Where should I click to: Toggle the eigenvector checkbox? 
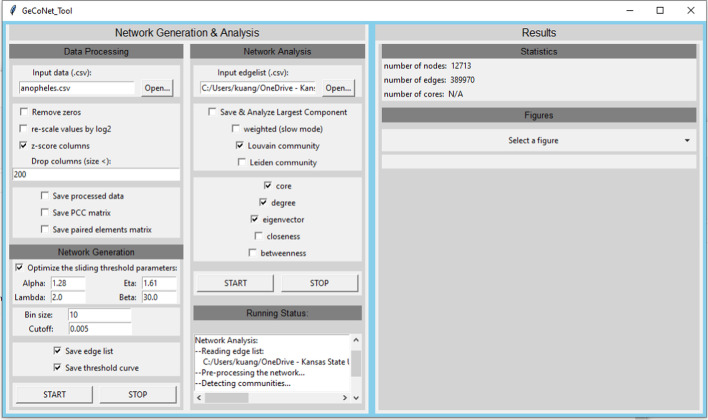[255, 219]
